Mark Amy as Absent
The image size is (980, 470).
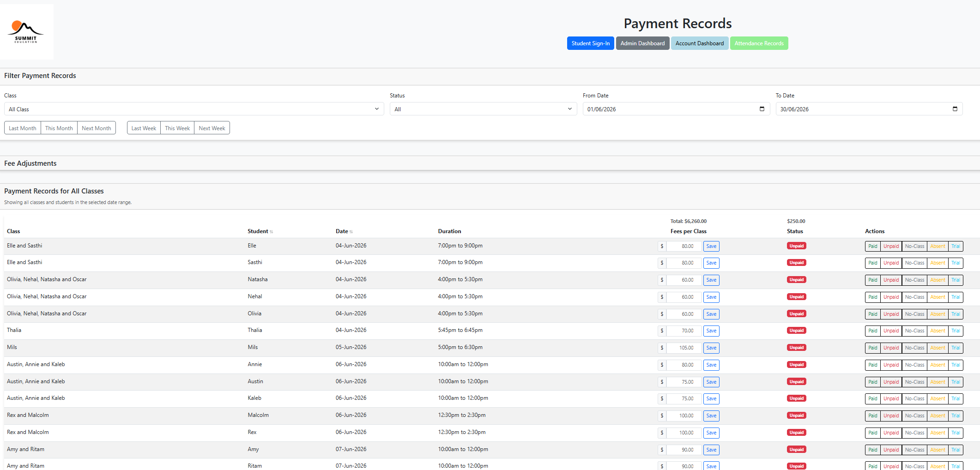(938, 450)
